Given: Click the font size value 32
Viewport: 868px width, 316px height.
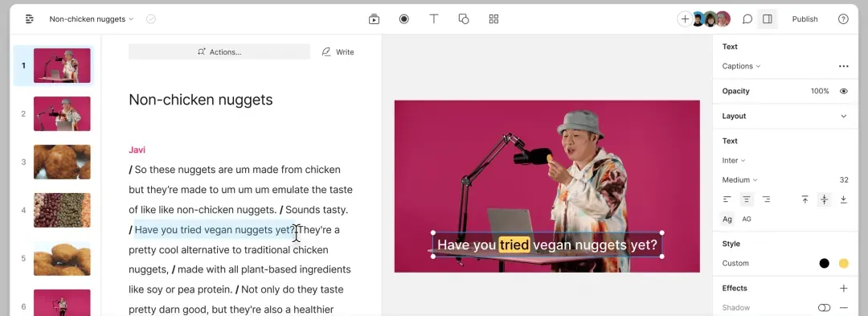Looking at the screenshot, I should coord(844,180).
